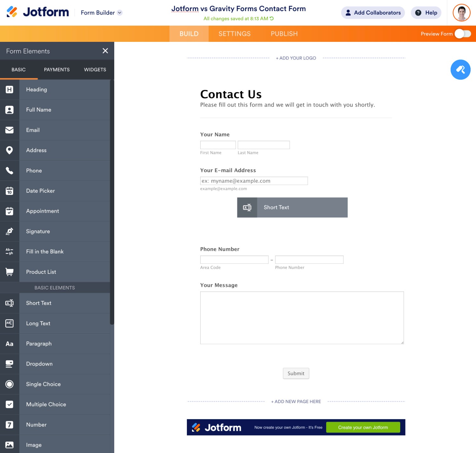This screenshot has width=476, height=453.
Task: Click the Fill in the Blank label
Action: click(x=45, y=252)
